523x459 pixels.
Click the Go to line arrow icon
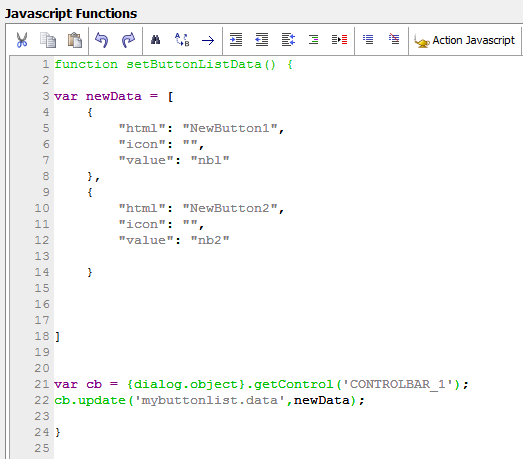[208, 41]
